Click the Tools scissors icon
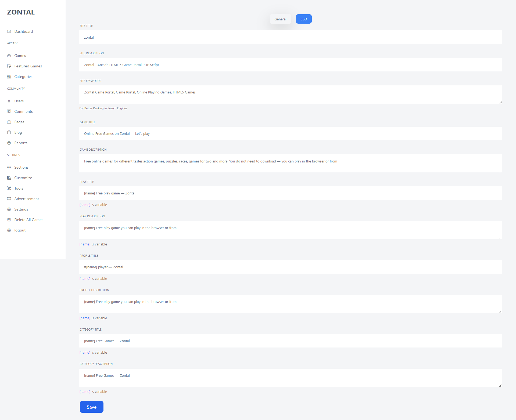This screenshot has height=420, width=516. pyautogui.click(x=9, y=188)
